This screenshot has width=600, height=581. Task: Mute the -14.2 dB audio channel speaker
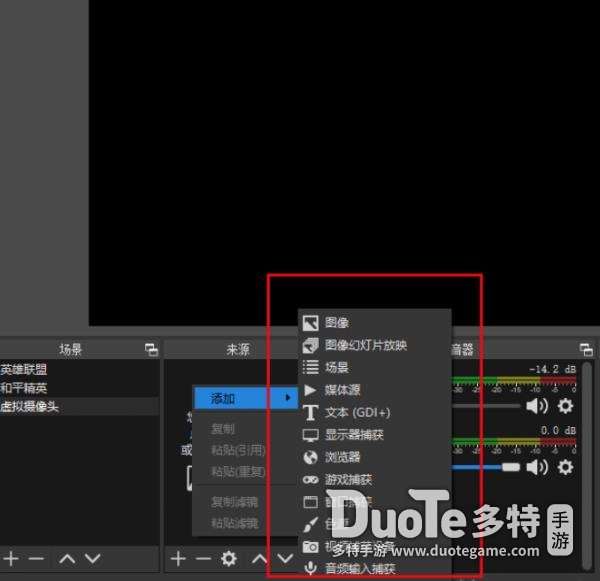[537, 406]
